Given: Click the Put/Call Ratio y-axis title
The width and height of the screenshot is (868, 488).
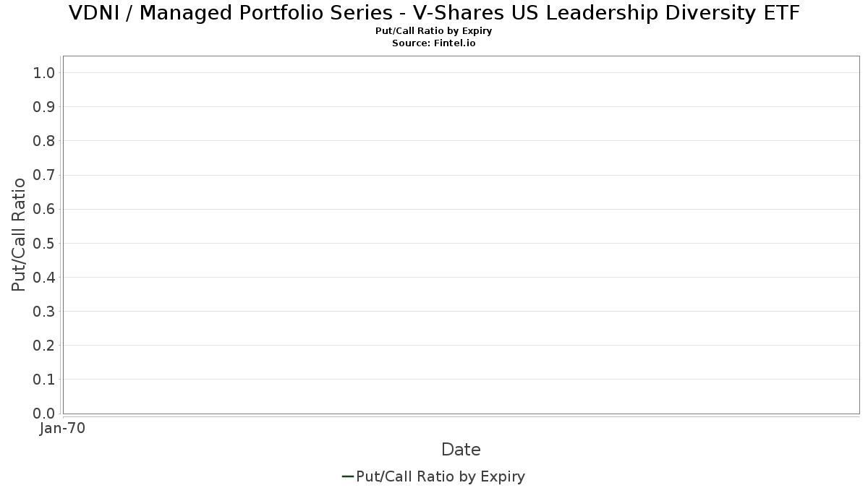Looking at the screenshot, I should (19, 234).
